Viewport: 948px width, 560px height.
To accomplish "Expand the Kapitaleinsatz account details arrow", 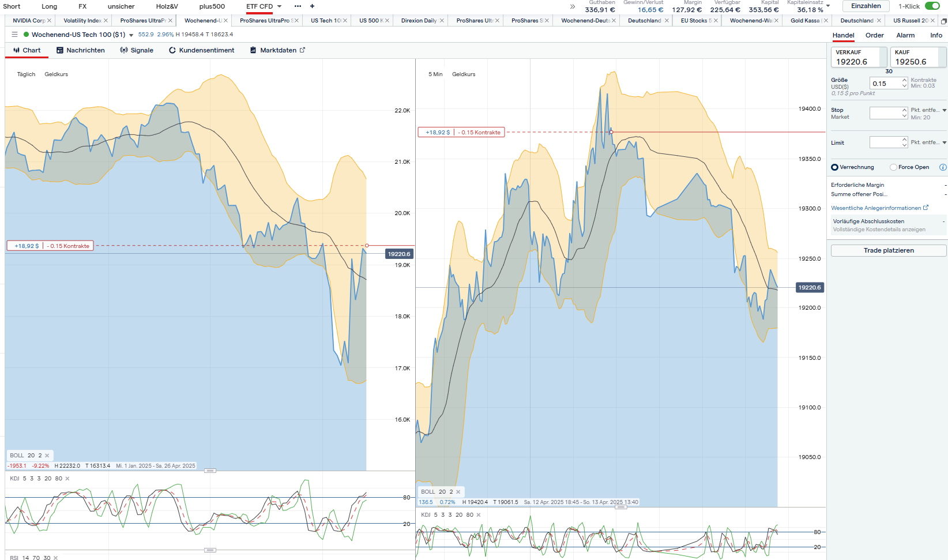I will 828,6.
